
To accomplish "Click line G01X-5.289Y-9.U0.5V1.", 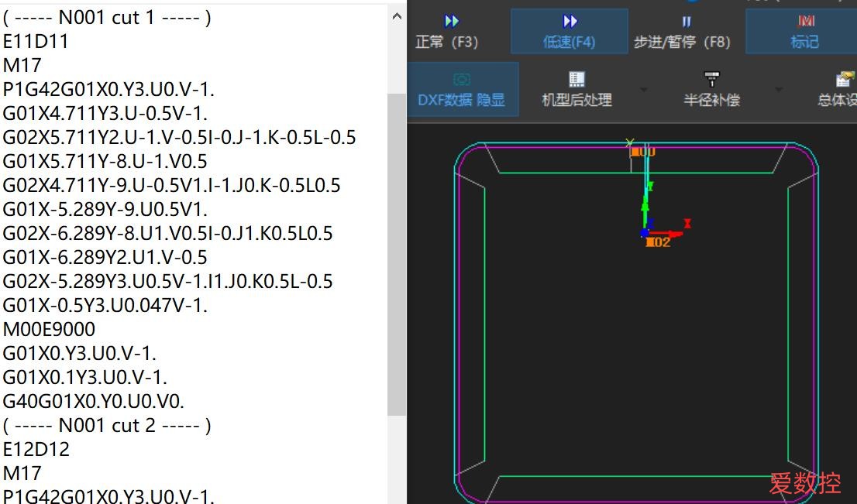I will pos(105,210).
